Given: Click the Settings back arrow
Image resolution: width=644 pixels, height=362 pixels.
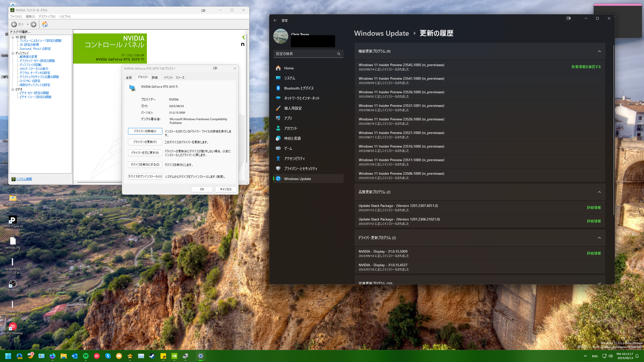Looking at the screenshot, I should (x=275, y=20).
